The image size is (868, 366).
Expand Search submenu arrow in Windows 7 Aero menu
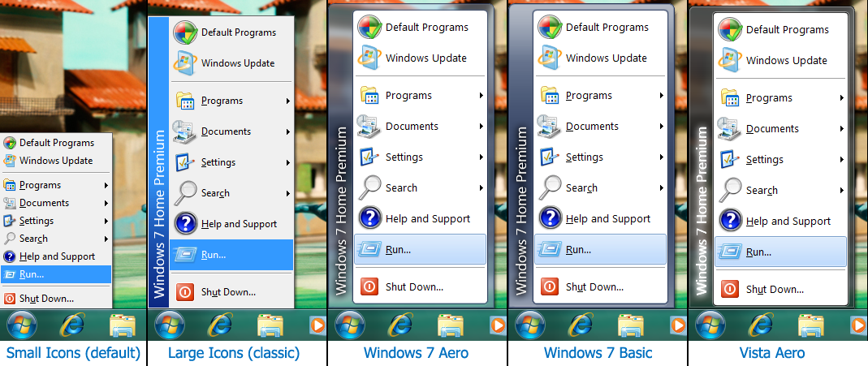tap(481, 188)
